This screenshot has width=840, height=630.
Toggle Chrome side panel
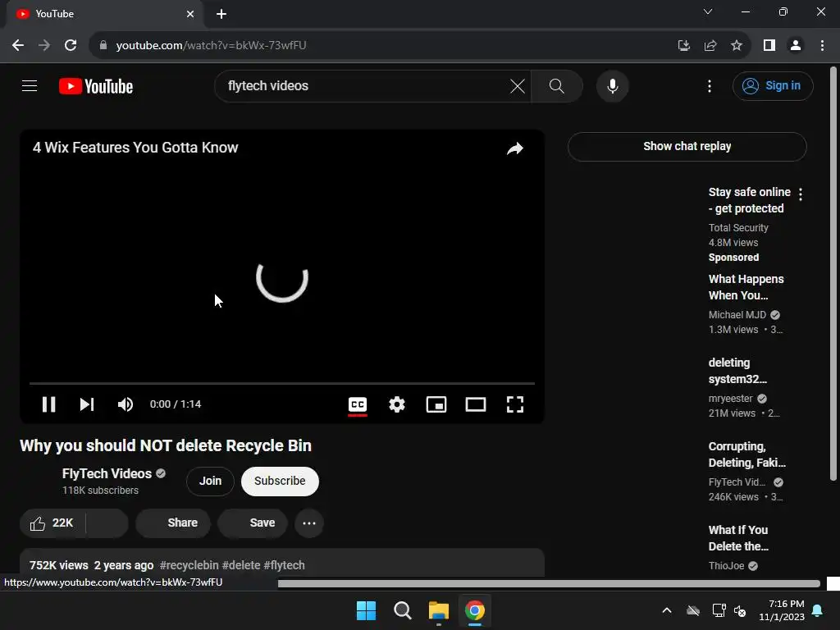769,46
